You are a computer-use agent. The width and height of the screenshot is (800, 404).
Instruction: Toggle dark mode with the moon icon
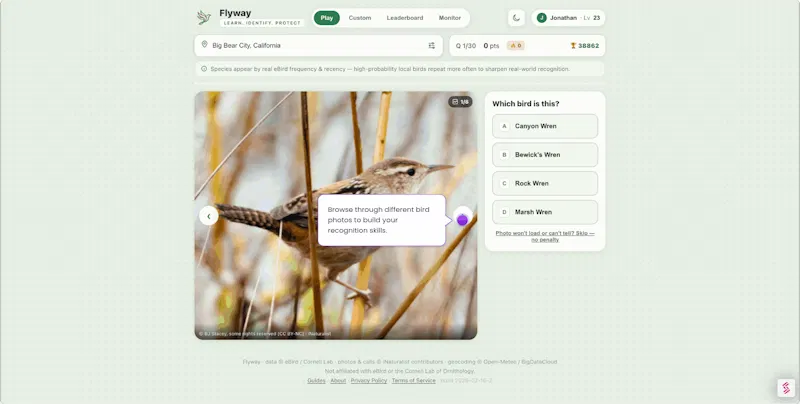coord(516,18)
